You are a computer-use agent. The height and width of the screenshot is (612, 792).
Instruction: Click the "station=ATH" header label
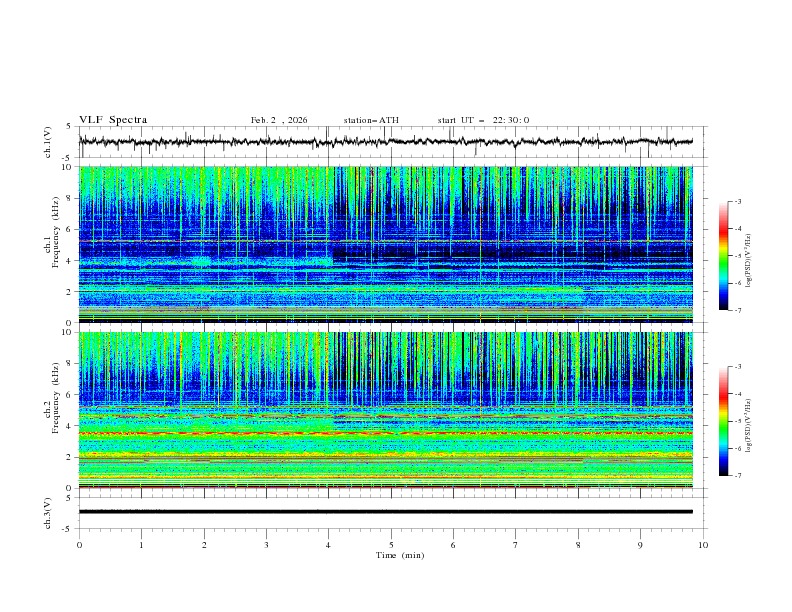pos(371,120)
